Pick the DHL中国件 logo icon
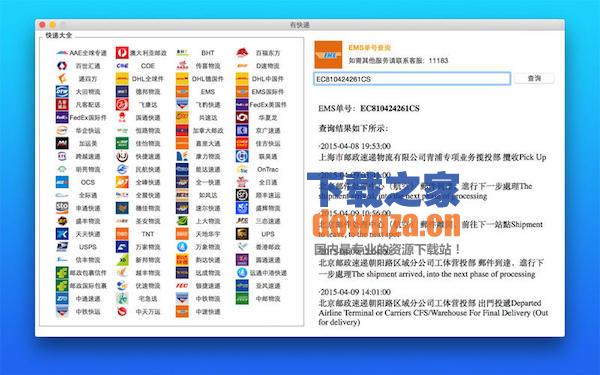The height and width of the screenshot is (375, 600). click(242, 79)
